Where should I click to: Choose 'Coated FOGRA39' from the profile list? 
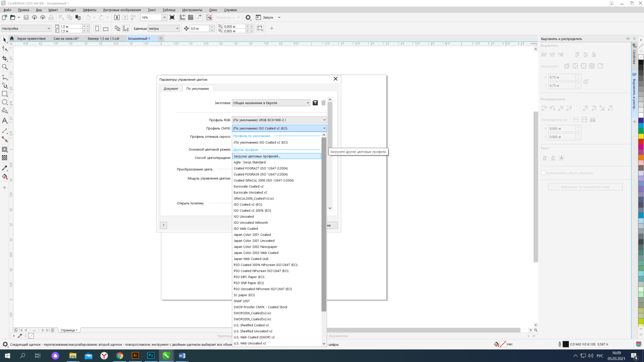pos(261,175)
